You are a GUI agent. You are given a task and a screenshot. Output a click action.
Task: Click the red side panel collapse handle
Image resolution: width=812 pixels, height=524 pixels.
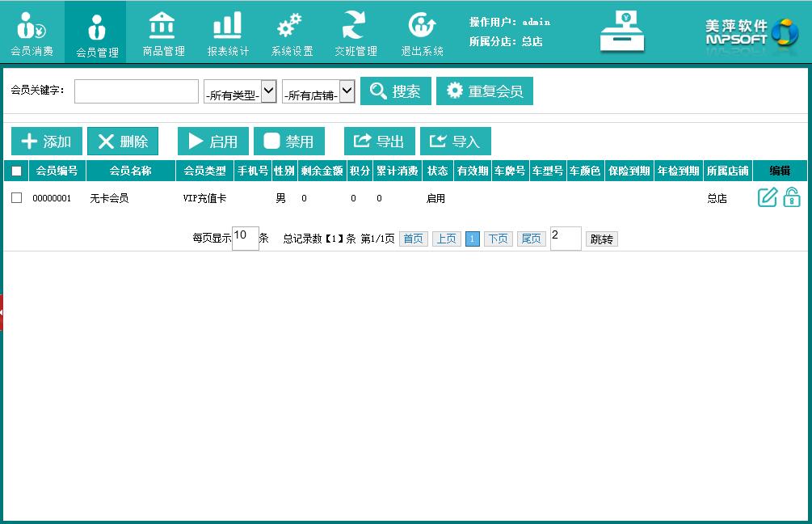point(2,312)
